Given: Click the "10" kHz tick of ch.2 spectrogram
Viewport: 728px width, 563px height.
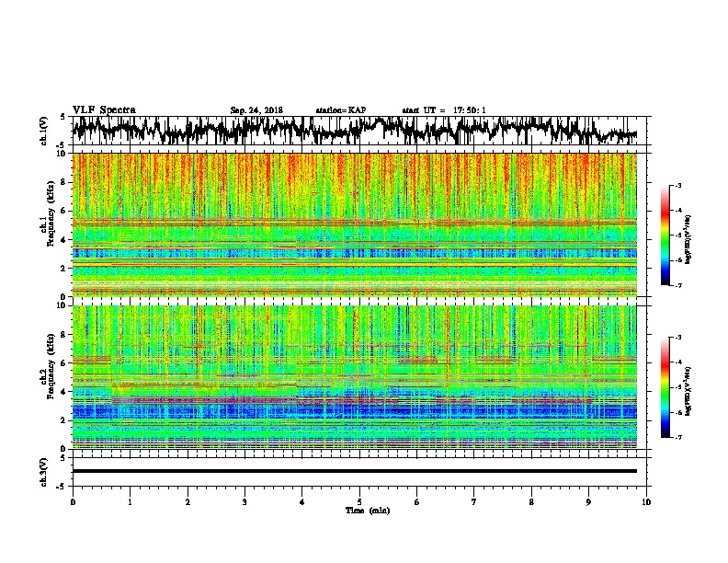Looking at the screenshot, I should coord(62,305).
